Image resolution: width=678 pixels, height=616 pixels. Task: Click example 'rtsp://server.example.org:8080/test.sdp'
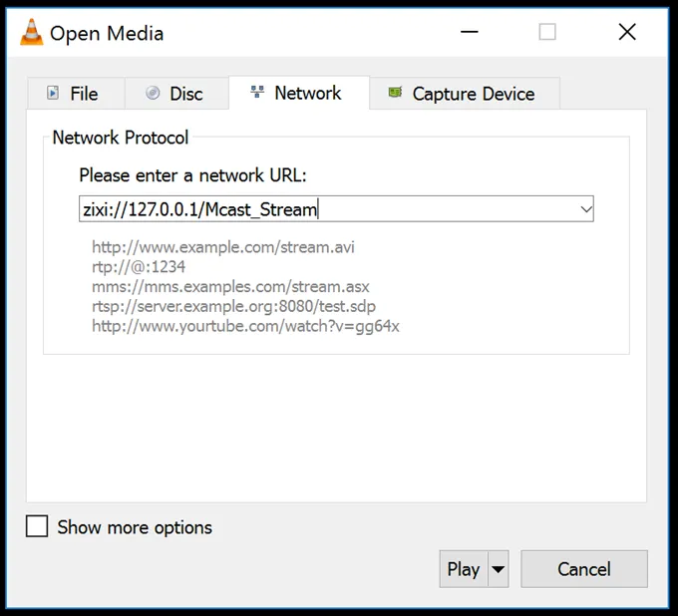coord(233,306)
